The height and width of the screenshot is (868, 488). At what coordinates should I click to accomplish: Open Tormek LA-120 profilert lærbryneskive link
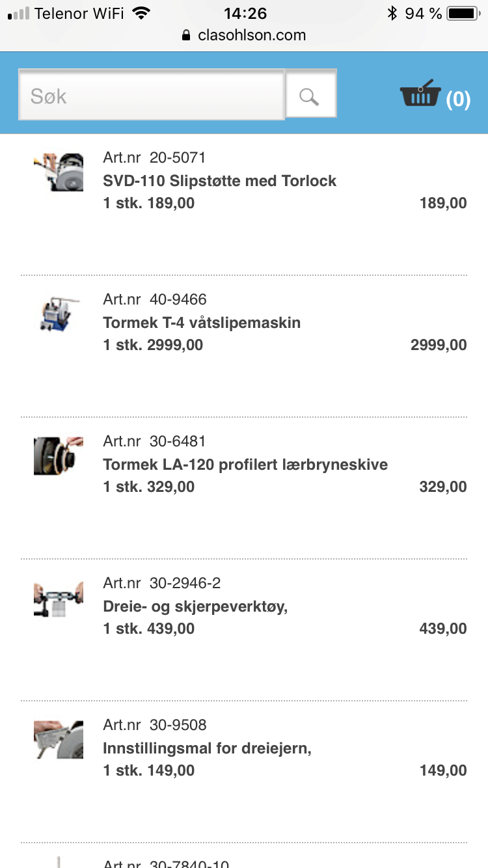tap(245, 465)
